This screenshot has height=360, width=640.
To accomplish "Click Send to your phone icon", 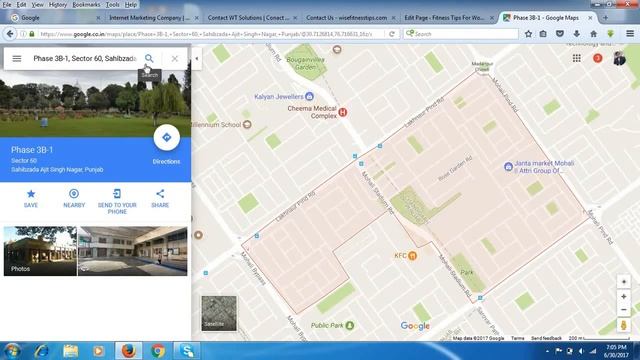I will pos(117,193).
